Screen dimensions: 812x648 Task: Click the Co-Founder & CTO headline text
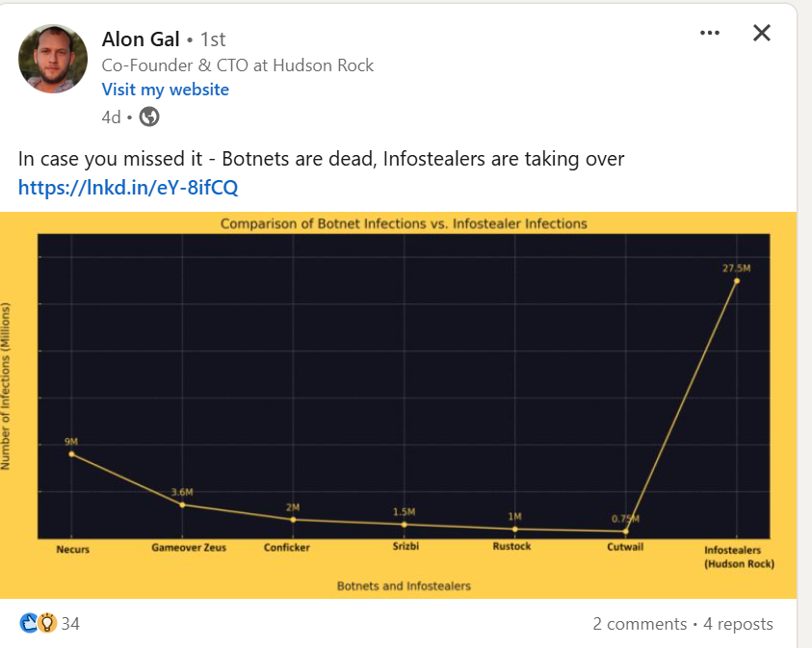238,65
